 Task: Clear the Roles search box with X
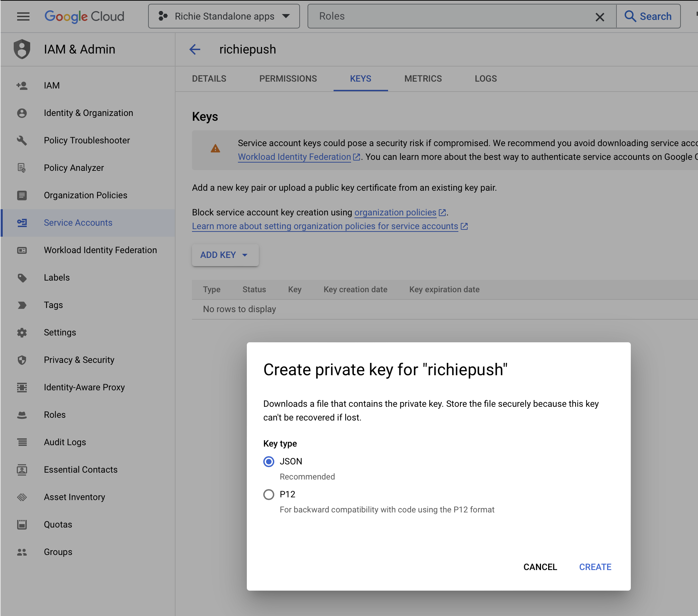[x=600, y=17]
